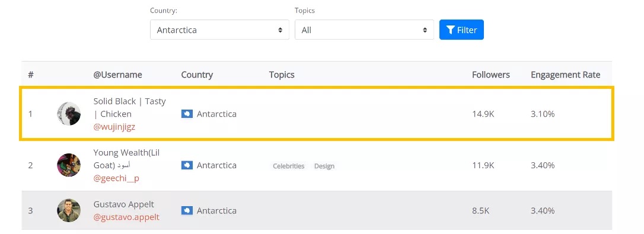Click the wujinjigz rooster avatar thumbnail

click(69, 114)
